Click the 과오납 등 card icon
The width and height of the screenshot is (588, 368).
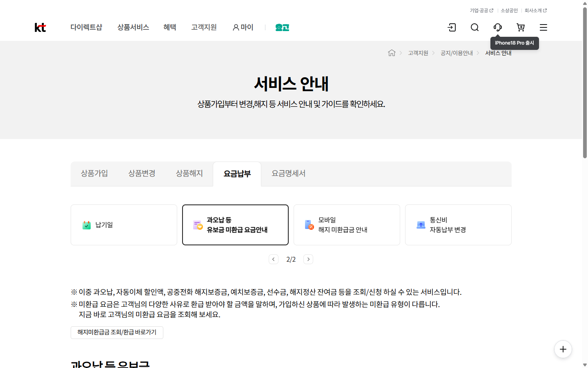pos(198,225)
